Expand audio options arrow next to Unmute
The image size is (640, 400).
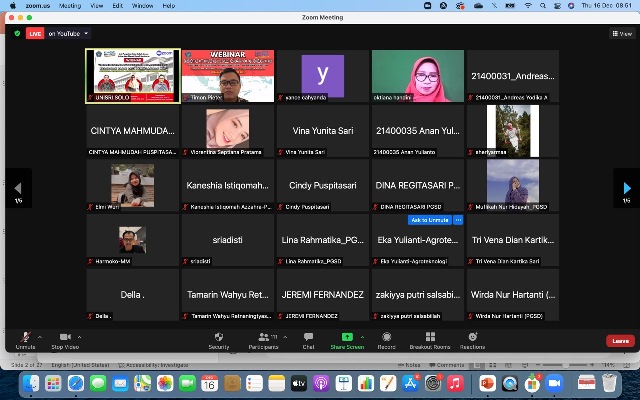pos(42,336)
